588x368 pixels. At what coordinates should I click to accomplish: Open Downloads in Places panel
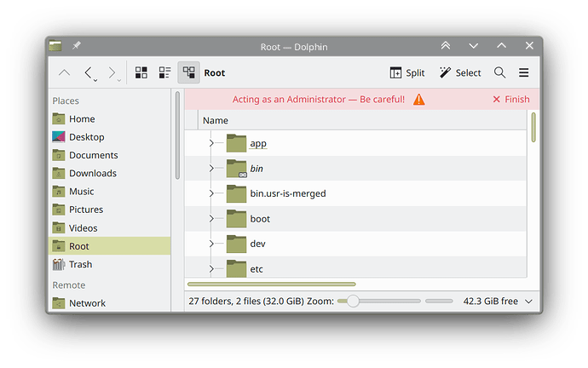click(110, 174)
